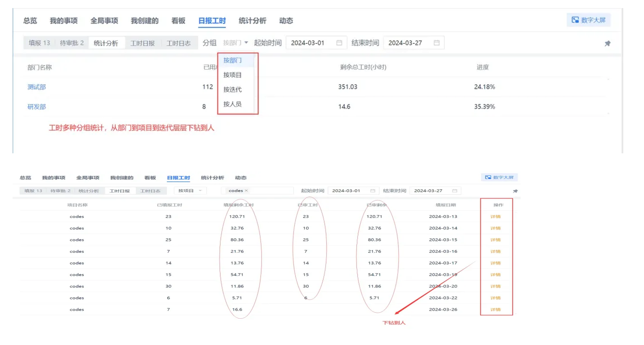Click the pin icon in department statistics view
The height and width of the screenshot is (345, 644).
point(607,43)
